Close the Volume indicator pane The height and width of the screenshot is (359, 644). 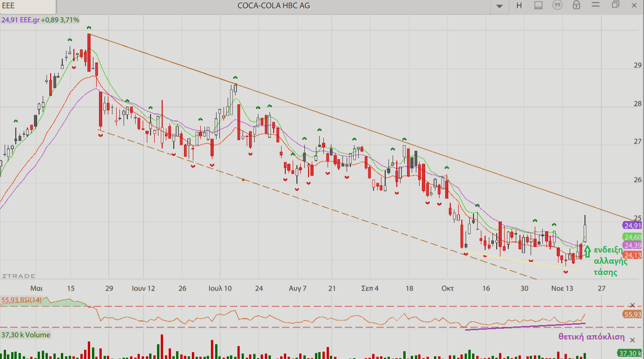pyautogui.click(x=631, y=339)
